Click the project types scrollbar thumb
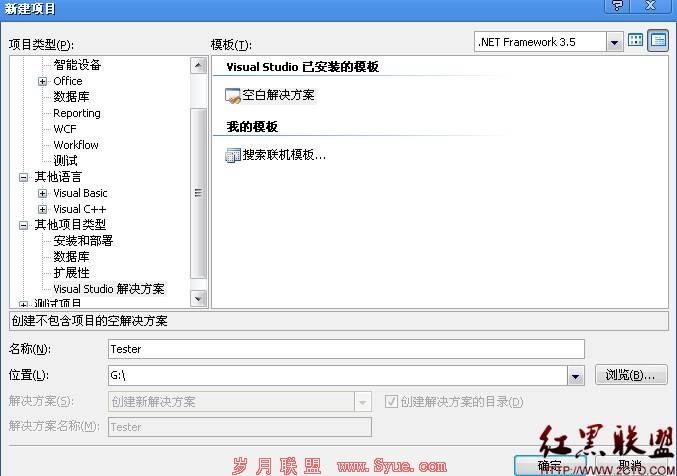Viewport: 677px width, 476px height. (198, 193)
